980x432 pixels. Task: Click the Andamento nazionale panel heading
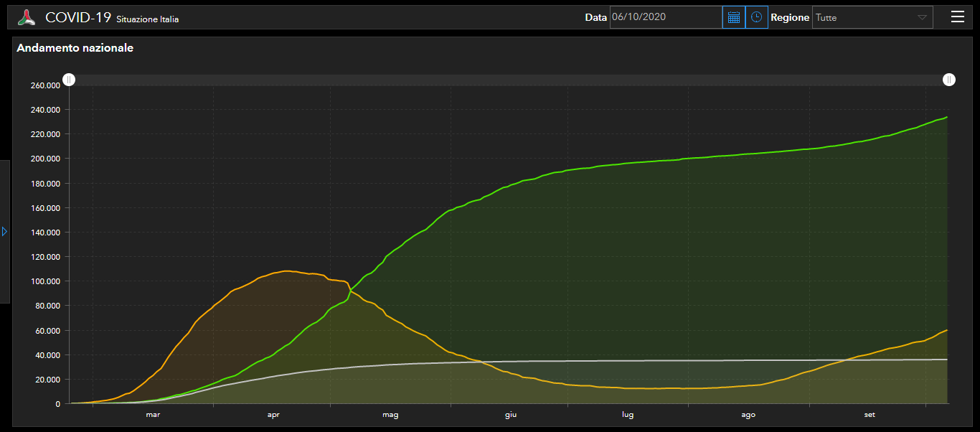pyautogui.click(x=75, y=48)
